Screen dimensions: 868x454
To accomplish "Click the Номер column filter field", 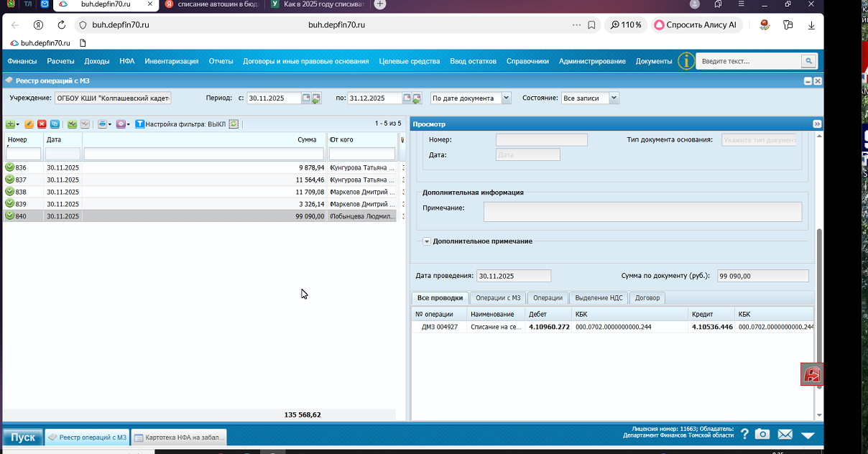I will [23, 154].
